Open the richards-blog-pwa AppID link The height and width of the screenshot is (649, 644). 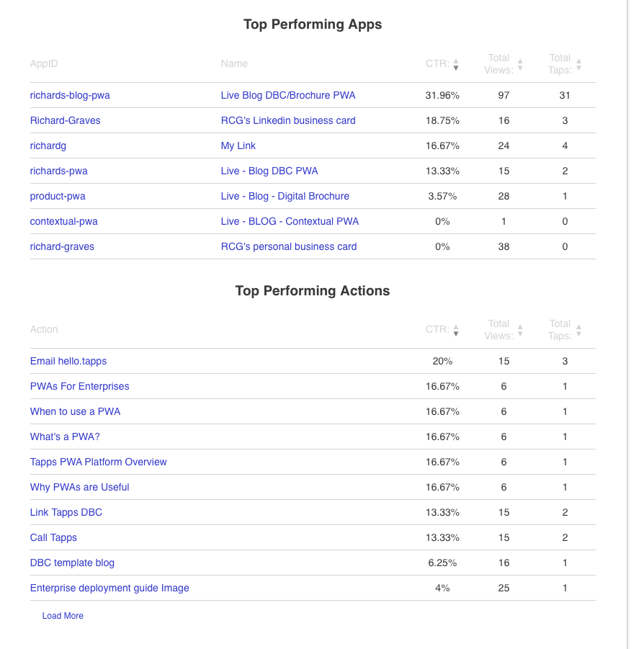coord(70,95)
